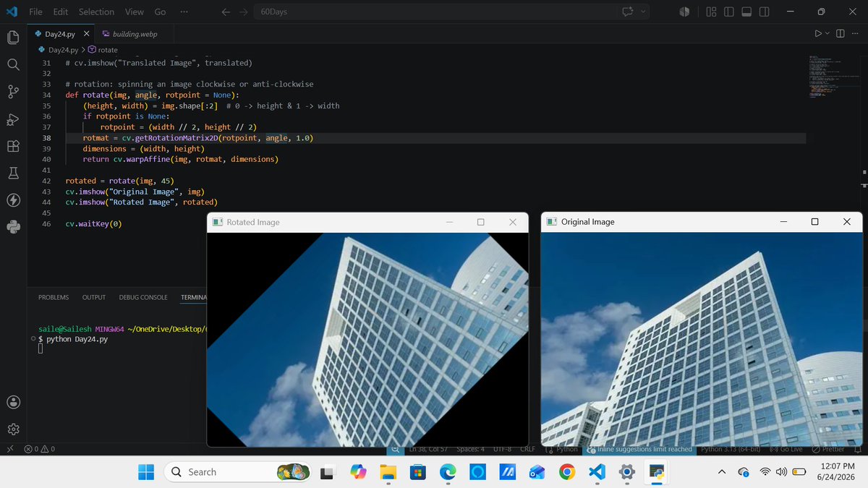This screenshot has width=868, height=488.
Task: Open the Accounts menu icon
Action: tap(13, 402)
